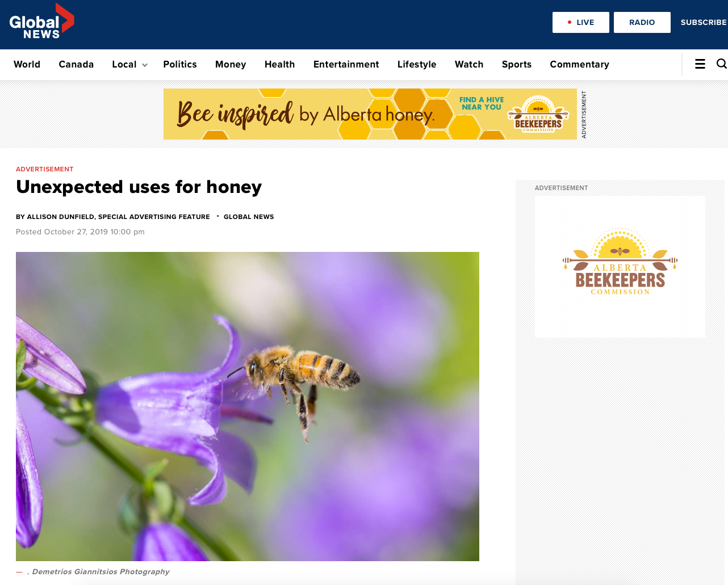Open the Entertainment section
This screenshot has width=728, height=585.
tap(346, 64)
